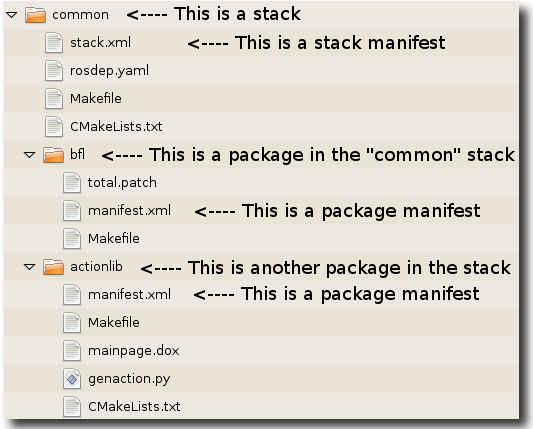This screenshot has width=533, height=429.
Task: Collapse the common folder disclosure triangle
Action: [12, 15]
